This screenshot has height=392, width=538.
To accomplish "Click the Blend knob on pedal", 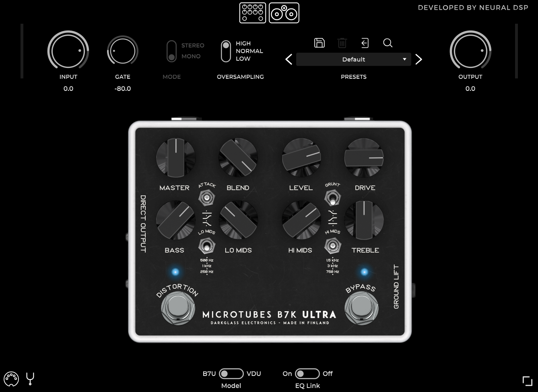I will [x=238, y=158].
